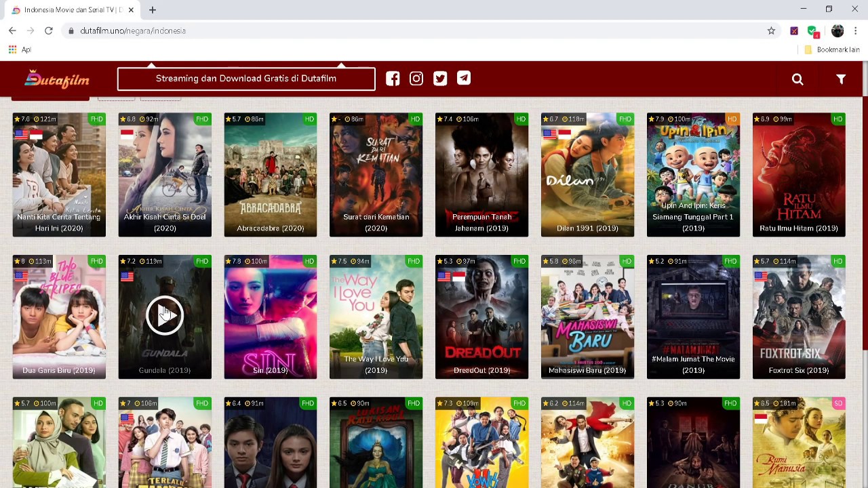This screenshot has height=488, width=868.
Task: Open the Twitter social icon
Action: pyautogui.click(x=440, y=79)
